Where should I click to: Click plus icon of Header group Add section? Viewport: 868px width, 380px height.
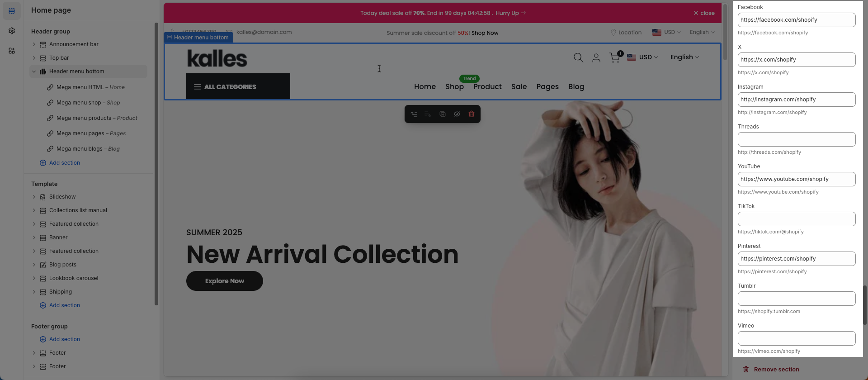(x=43, y=163)
